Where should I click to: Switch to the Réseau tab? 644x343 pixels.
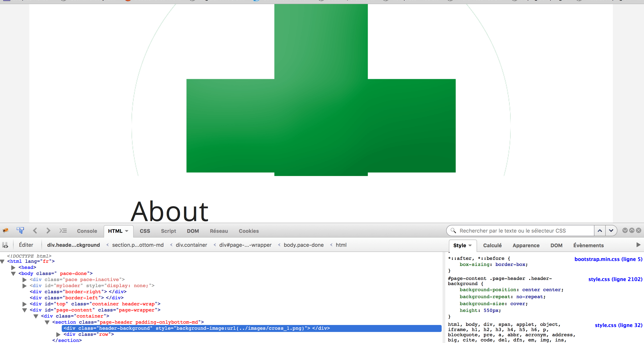click(x=219, y=231)
